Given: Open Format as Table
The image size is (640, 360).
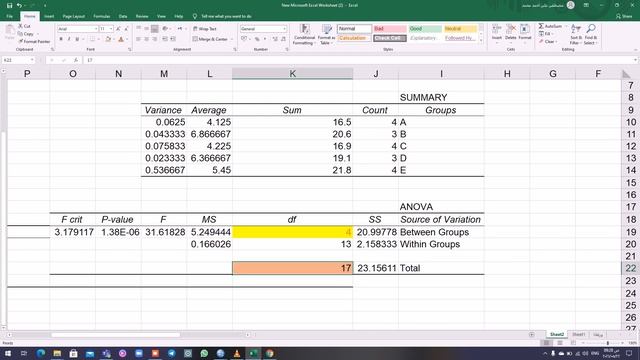Looking at the screenshot, I should (327, 34).
